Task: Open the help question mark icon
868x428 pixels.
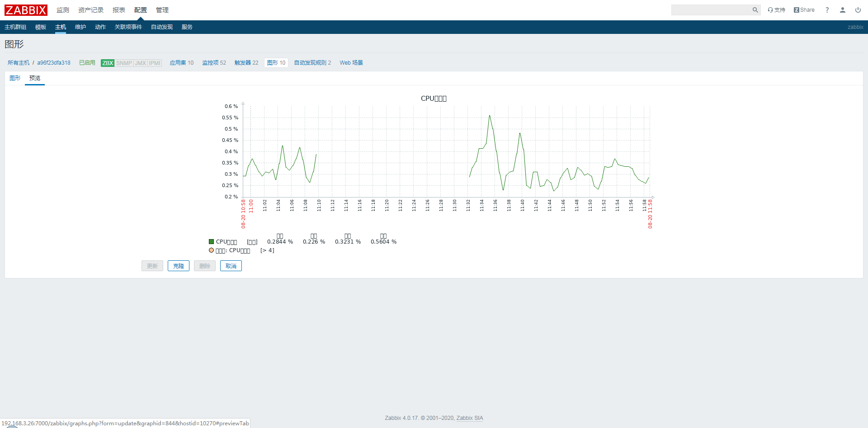Action: tap(827, 9)
